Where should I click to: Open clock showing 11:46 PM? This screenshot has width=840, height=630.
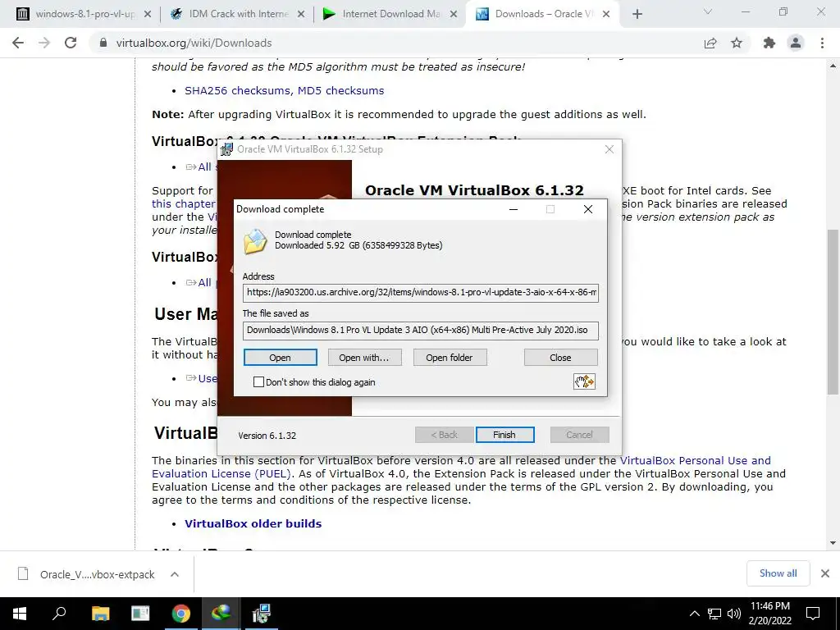tap(770, 614)
